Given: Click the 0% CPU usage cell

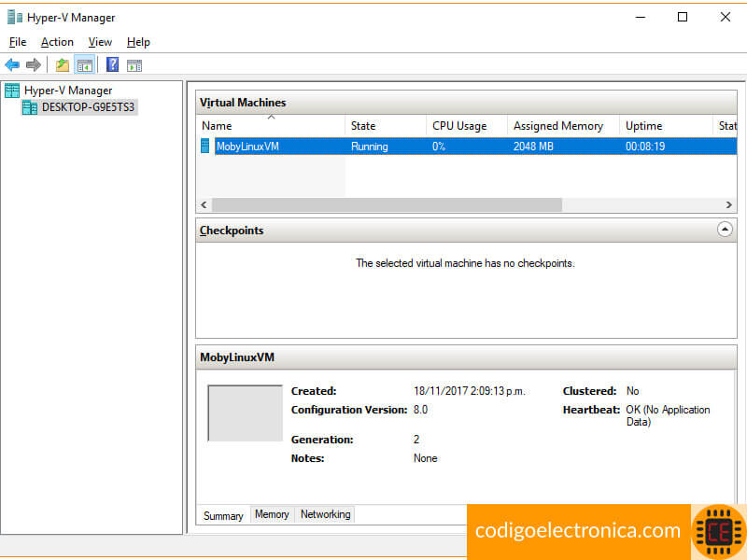Looking at the screenshot, I should (x=439, y=147).
